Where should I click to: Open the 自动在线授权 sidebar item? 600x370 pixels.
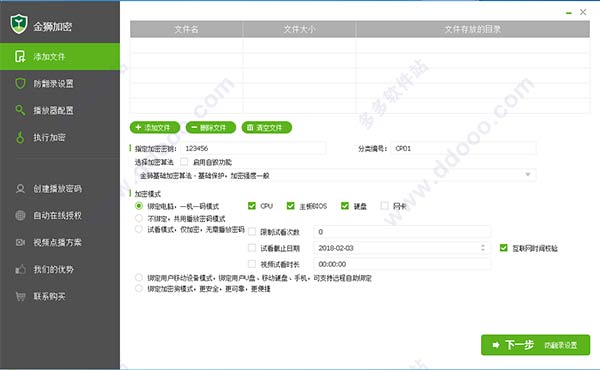pos(60,215)
